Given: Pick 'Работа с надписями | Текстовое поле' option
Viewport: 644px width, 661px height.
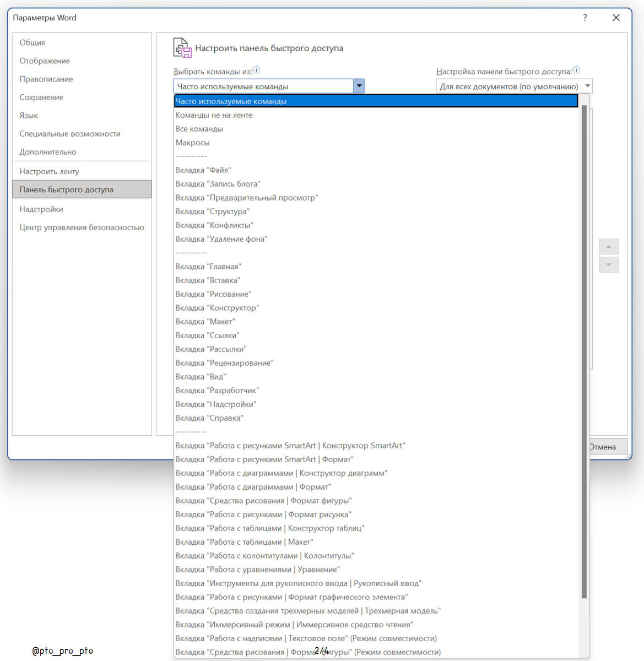Looking at the screenshot, I should tap(377, 638).
